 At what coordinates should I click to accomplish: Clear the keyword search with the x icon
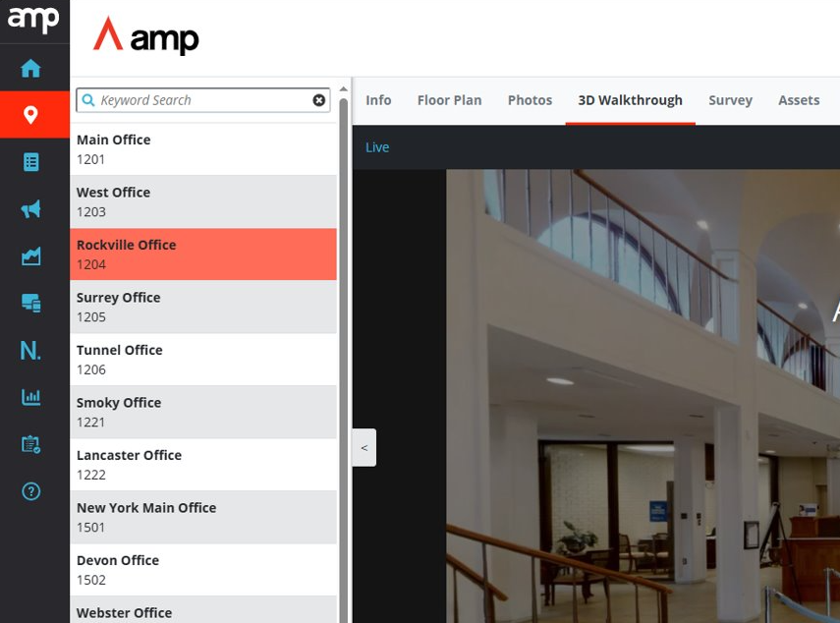[319, 99]
